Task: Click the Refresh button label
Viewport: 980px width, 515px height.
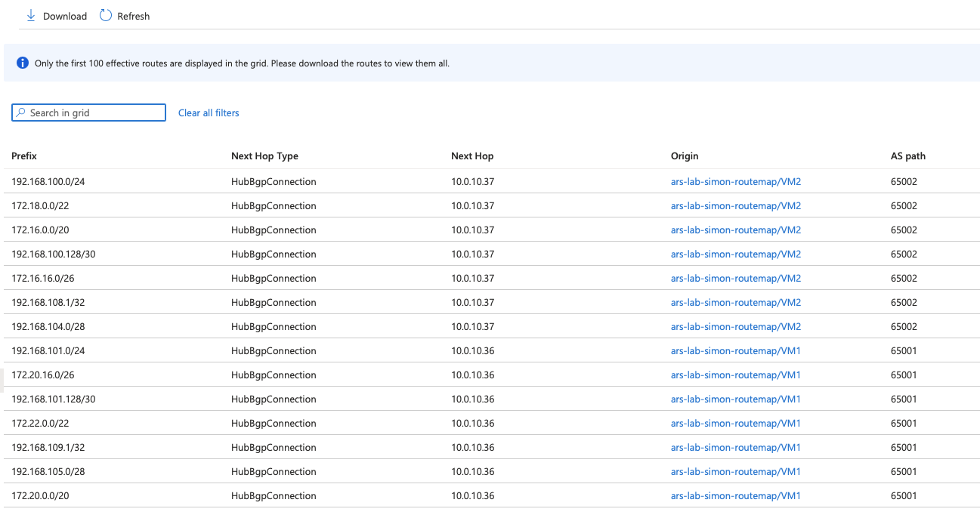Action: 134,16
